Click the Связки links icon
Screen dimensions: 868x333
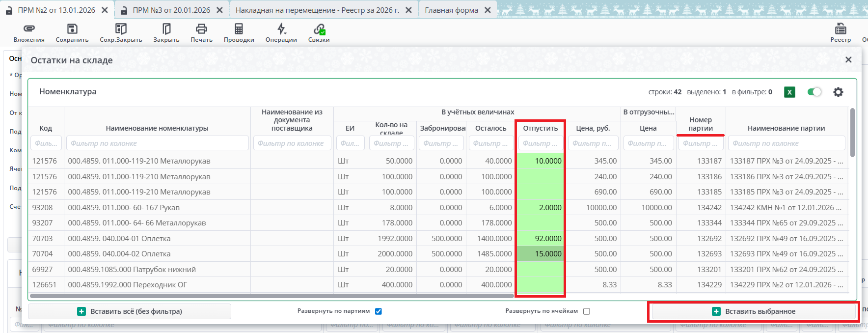(319, 29)
